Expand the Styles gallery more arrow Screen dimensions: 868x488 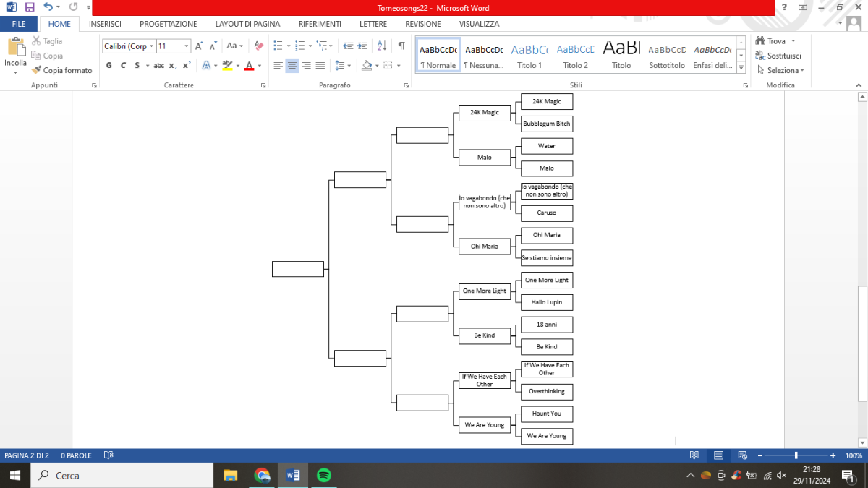(x=741, y=68)
